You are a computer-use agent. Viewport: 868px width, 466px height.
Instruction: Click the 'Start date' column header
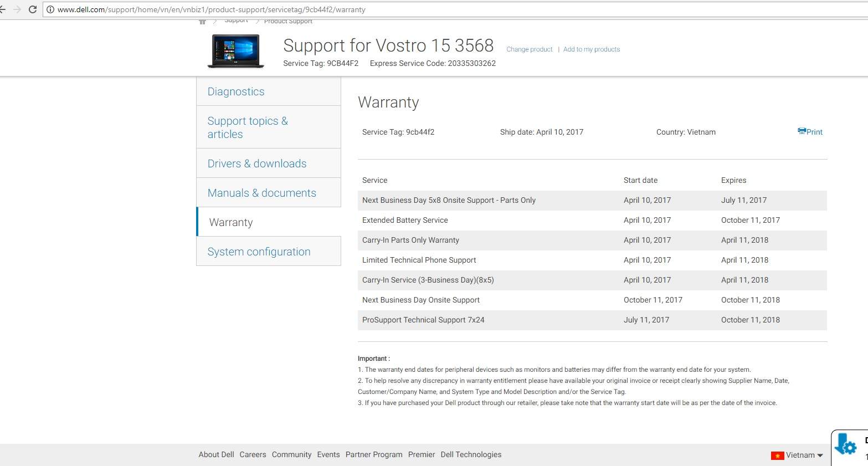(x=640, y=180)
